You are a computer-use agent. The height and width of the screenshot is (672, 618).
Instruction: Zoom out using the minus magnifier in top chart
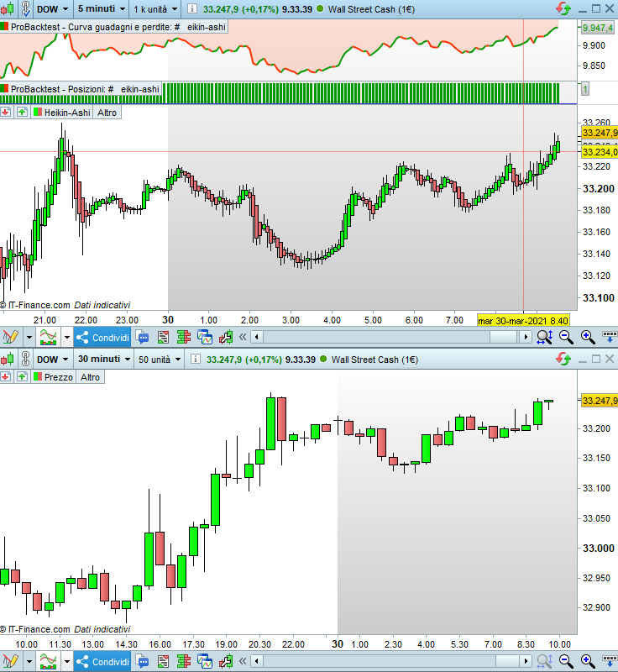click(x=566, y=337)
